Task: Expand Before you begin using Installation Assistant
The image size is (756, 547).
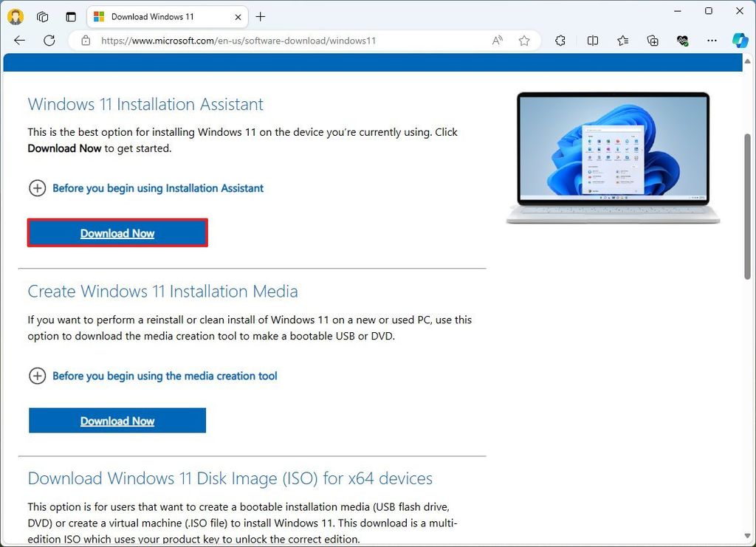Action: click(38, 188)
